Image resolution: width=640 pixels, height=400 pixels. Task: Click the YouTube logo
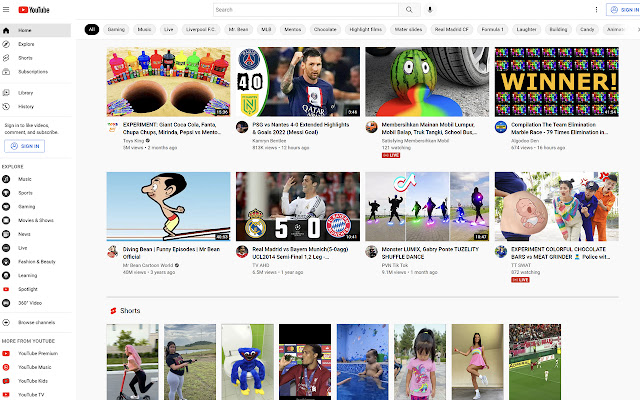(x=34, y=10)
